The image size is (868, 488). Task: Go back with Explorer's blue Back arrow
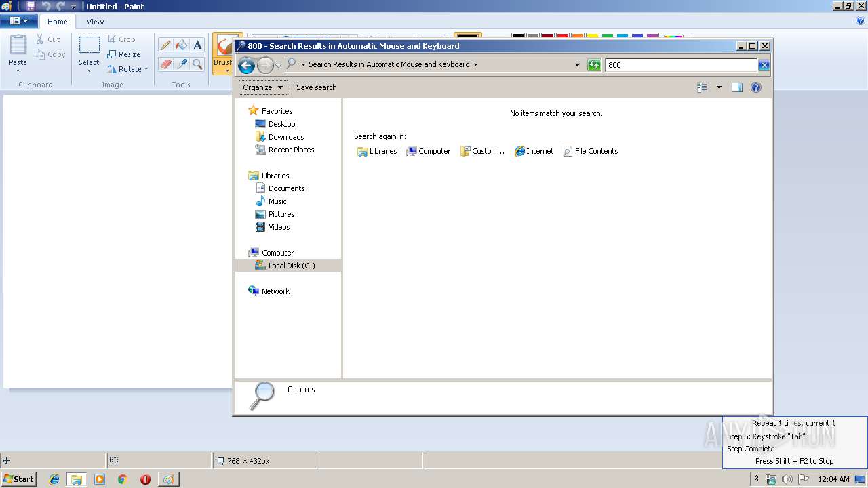point(247,65)
